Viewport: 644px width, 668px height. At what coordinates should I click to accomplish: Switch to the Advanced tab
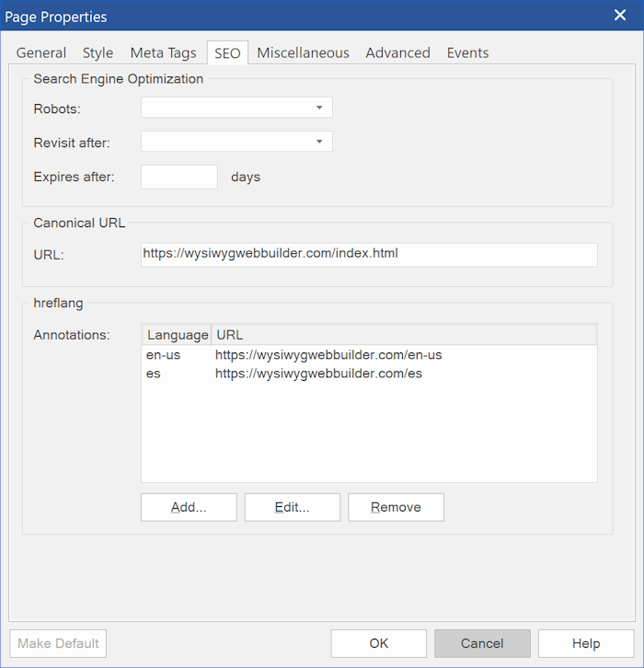click(x=397, y=52)
